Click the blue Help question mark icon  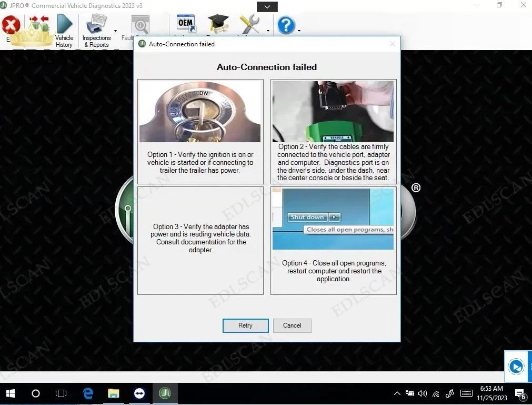286,25
